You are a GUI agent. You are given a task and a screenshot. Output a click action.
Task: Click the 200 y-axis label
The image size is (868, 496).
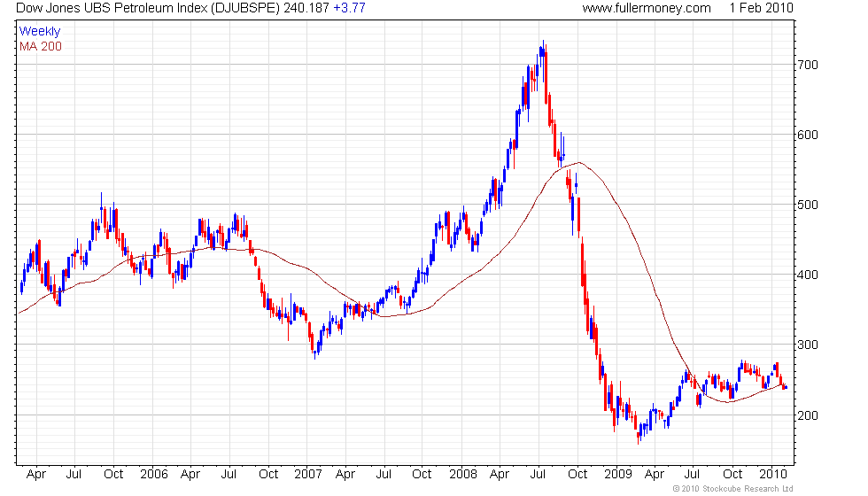(x=808, y=415)
